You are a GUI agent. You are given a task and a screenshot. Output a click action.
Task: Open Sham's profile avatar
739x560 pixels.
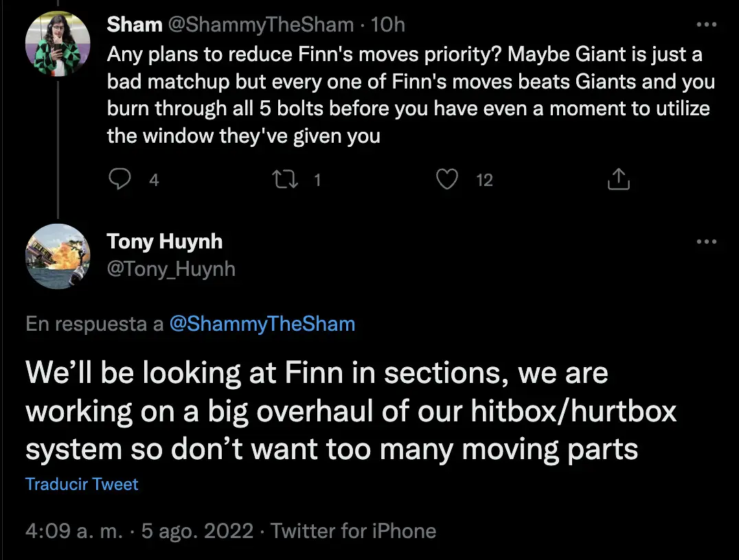pyautogui.click(x=58, y=44)
